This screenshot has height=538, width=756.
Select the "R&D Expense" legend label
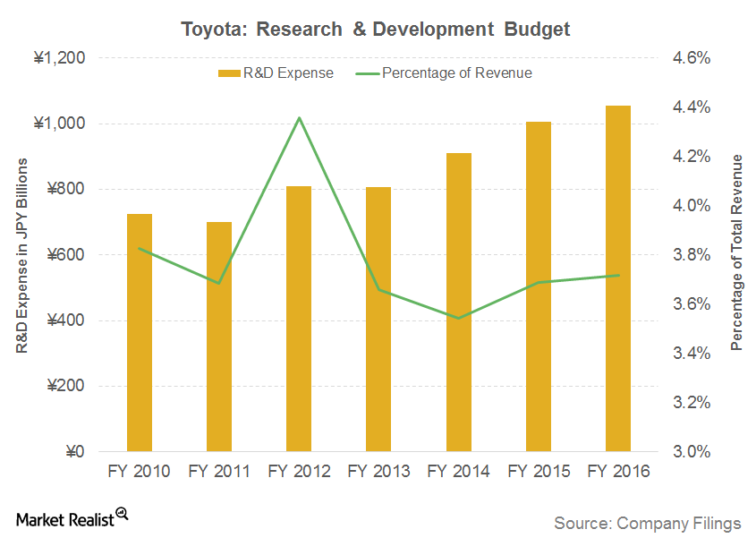tap(288, 73)
